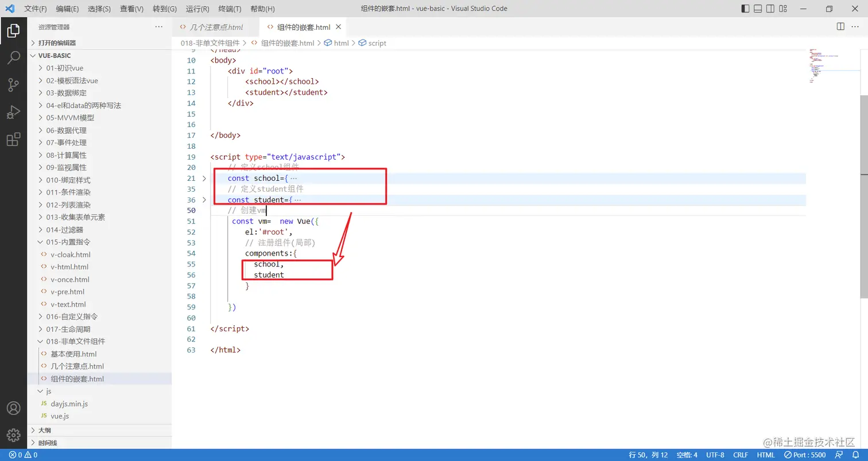Collapse the 018-非单文件组件 folder
This screenshot has height=461, width=868.
[x=100, y=342]
